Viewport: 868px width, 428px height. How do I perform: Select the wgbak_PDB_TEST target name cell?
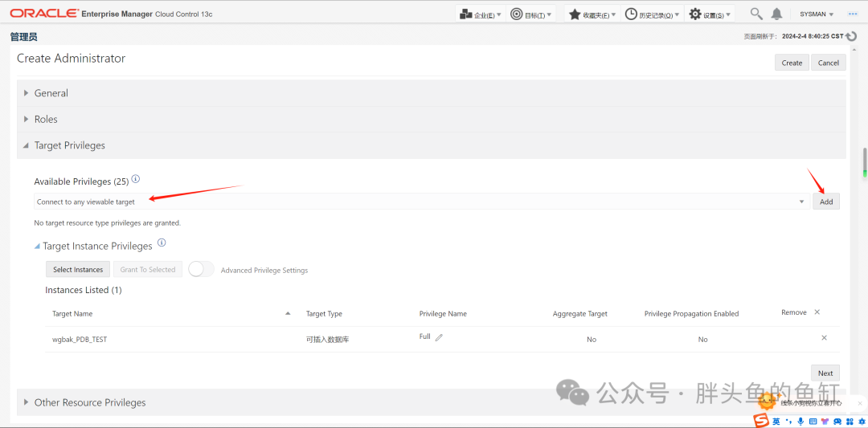79,339
